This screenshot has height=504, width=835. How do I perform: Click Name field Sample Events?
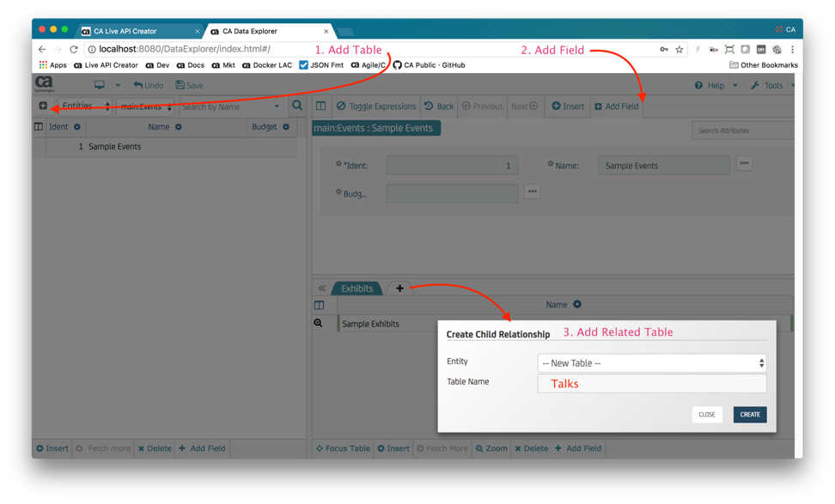[664, 166]
